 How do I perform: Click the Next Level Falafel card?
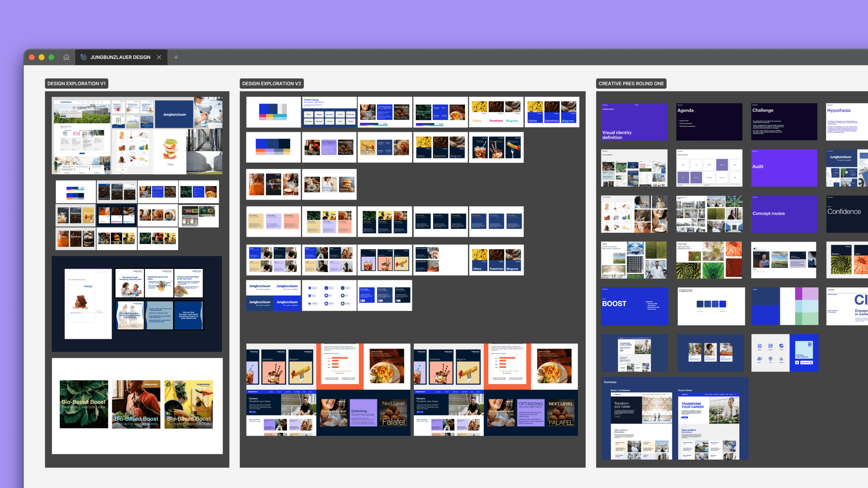(393, 413)
